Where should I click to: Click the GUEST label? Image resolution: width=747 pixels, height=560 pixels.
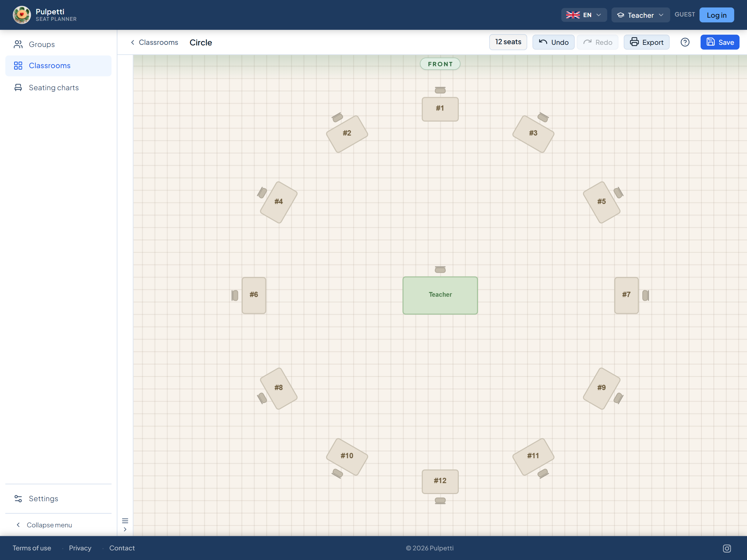tap(684, 15)
